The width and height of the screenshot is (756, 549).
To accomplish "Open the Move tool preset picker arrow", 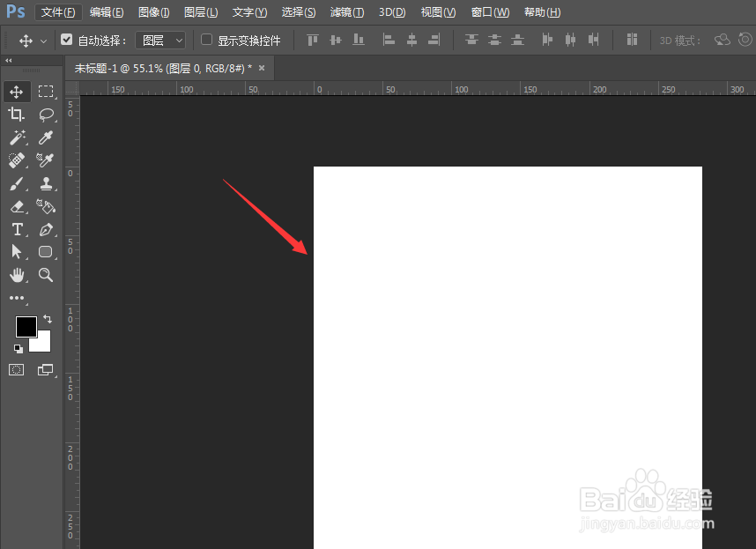I will tap(43, 41).
